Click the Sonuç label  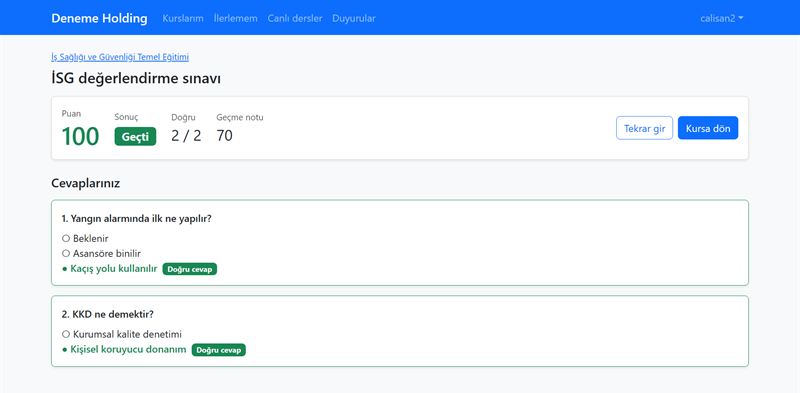(x=126, y=117)
